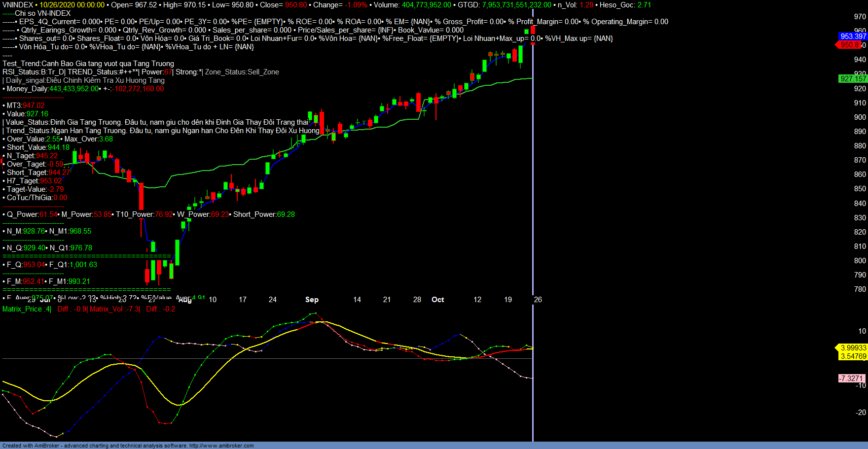Select the MT3:947.02 value line
This screenshot has width=868, height=449.
(25, 105)
